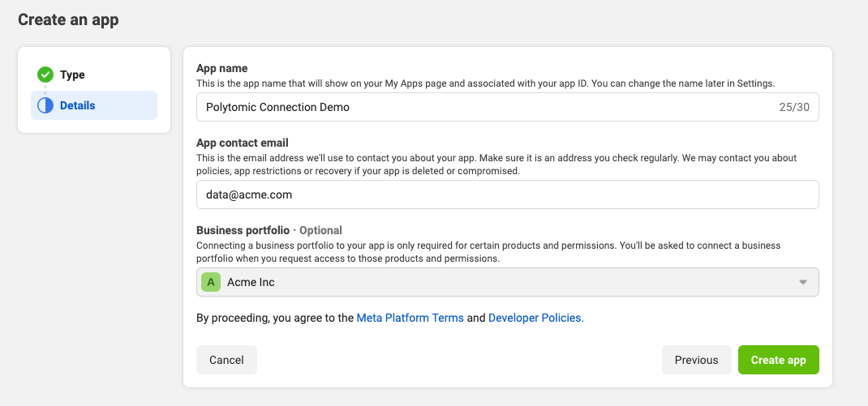This screenshot has height=406, width=868.
Task: Open the Meta Platform Terms link
Action: [410, 318]
